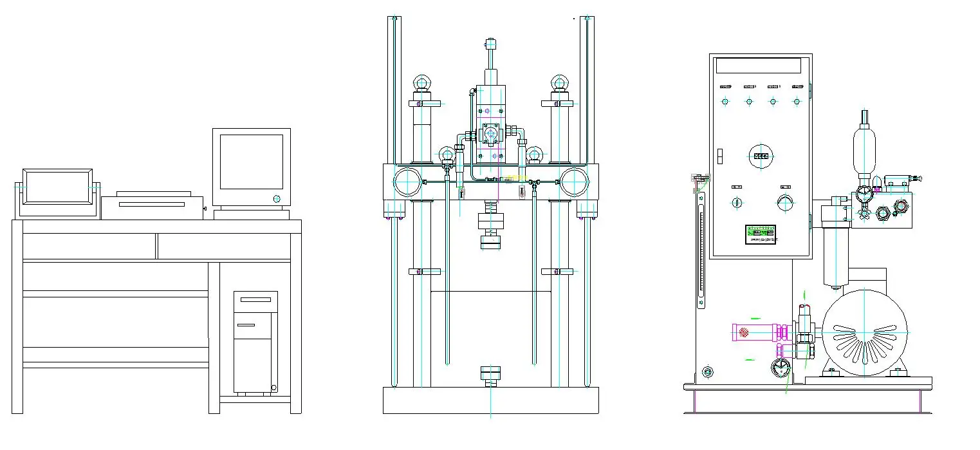Toggle the leftmost indicator light on the panel

pyautogui.click(x=724, y=102)
